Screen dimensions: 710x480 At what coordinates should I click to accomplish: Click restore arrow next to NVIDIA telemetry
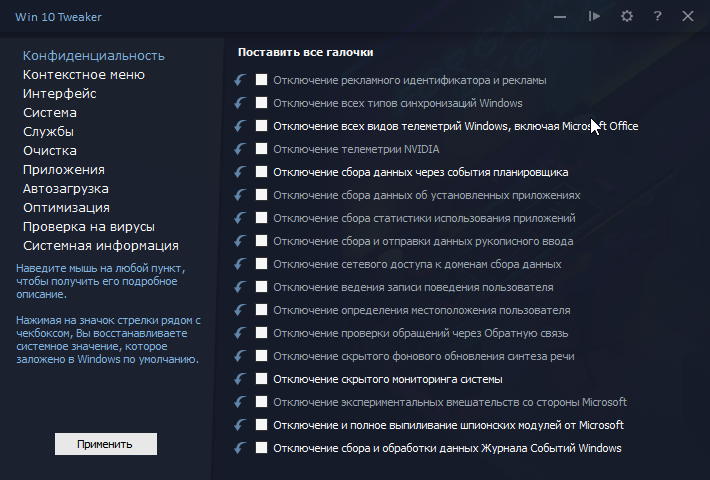pyautogui.click(x=240, y=149)
